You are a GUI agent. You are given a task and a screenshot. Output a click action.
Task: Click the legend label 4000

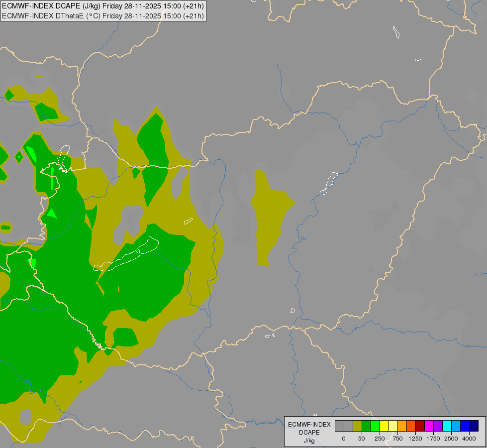pyautogui.click(x=469, y=439)
